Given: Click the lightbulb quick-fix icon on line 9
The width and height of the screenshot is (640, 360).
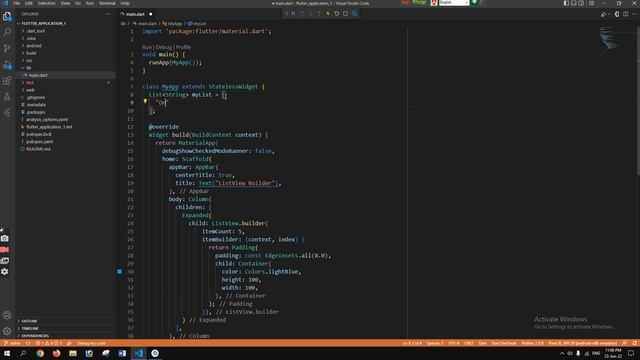Looking at the screenshot, I should coord(145,102).
